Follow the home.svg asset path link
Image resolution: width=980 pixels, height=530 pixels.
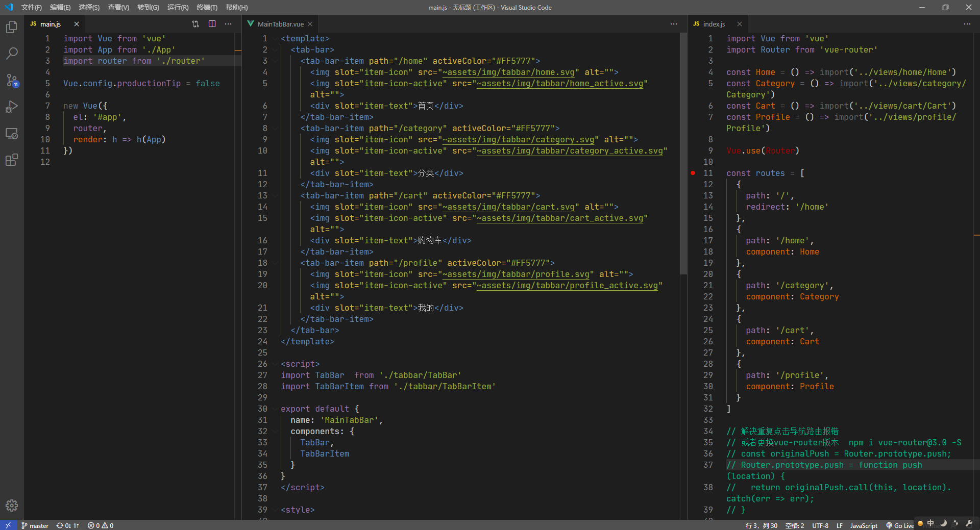click(508, 72)
